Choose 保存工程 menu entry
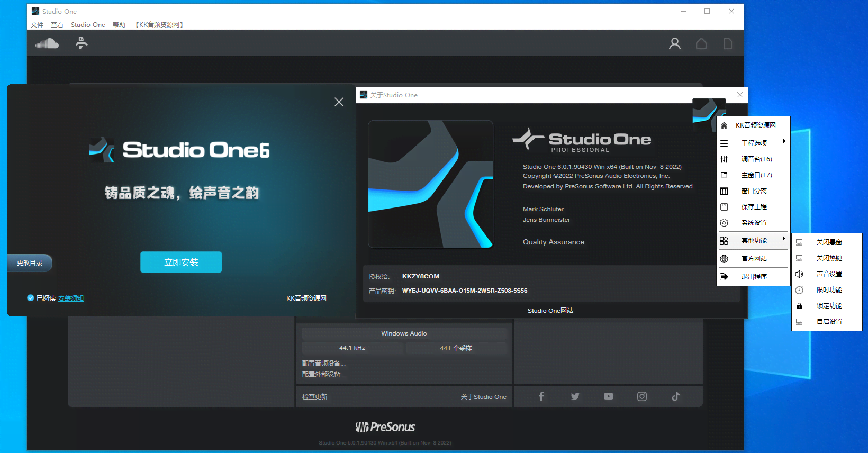This screenshot has width=868, height=453. (x=753, y=207)
